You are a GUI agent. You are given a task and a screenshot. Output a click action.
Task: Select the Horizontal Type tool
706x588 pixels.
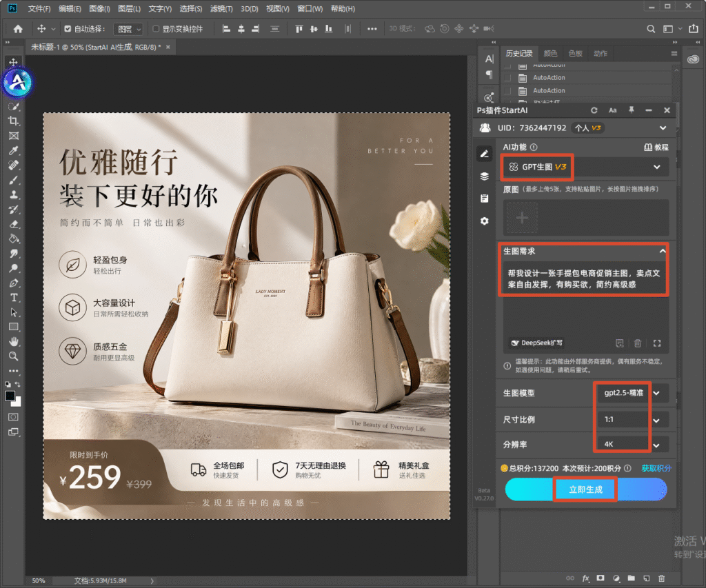click(14, 298)
